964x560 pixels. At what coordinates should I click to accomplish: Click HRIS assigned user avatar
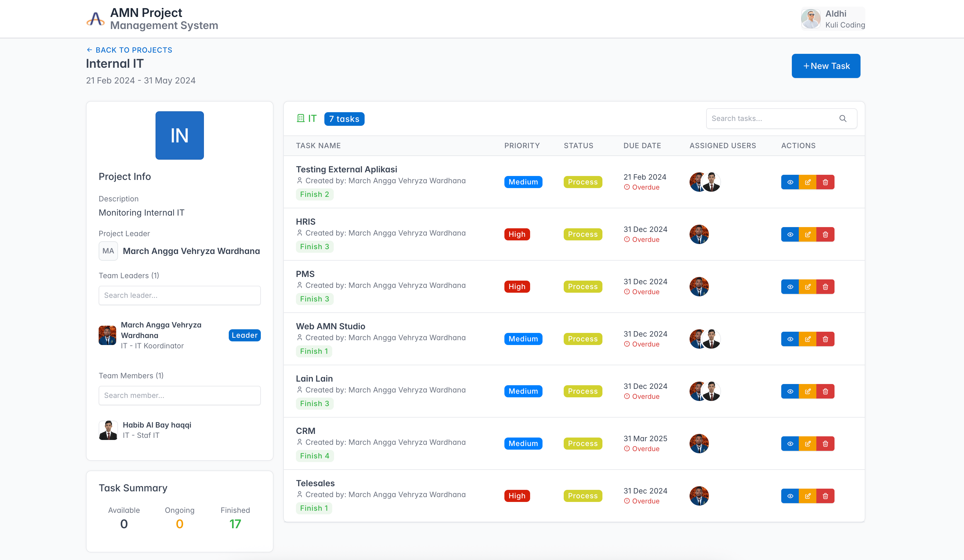(699, 234)
